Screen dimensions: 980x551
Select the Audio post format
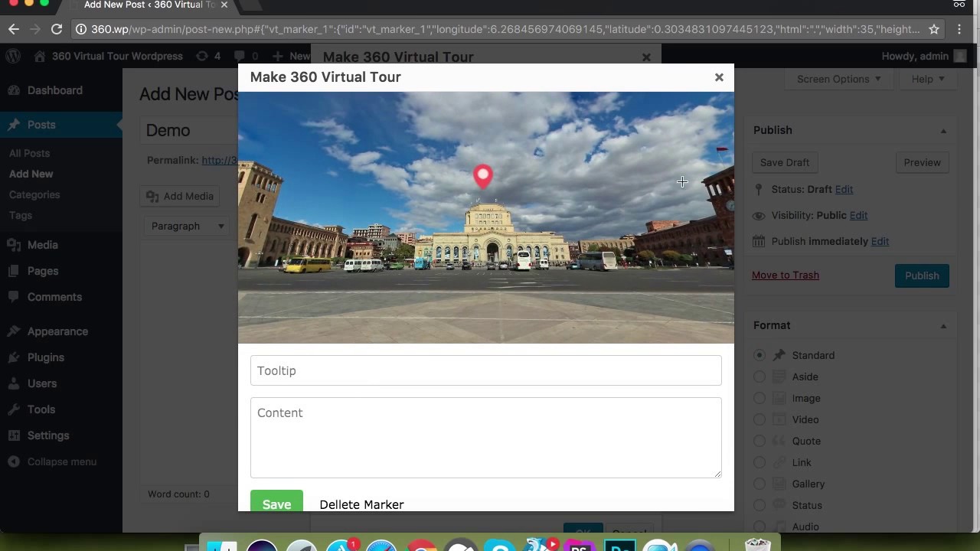(759, 527)
